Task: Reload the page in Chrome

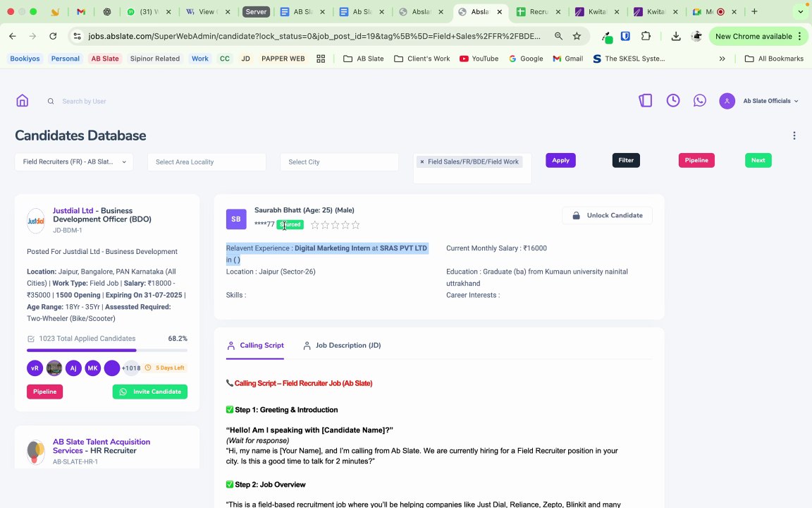Action: (x=53, y=36)
